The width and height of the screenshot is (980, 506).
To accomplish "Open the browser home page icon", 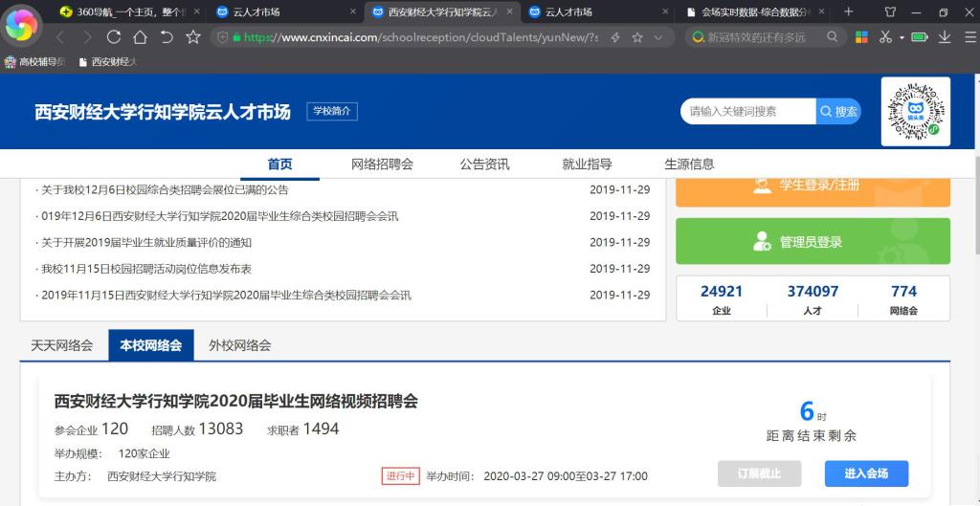I will click(x=140, y=37).
